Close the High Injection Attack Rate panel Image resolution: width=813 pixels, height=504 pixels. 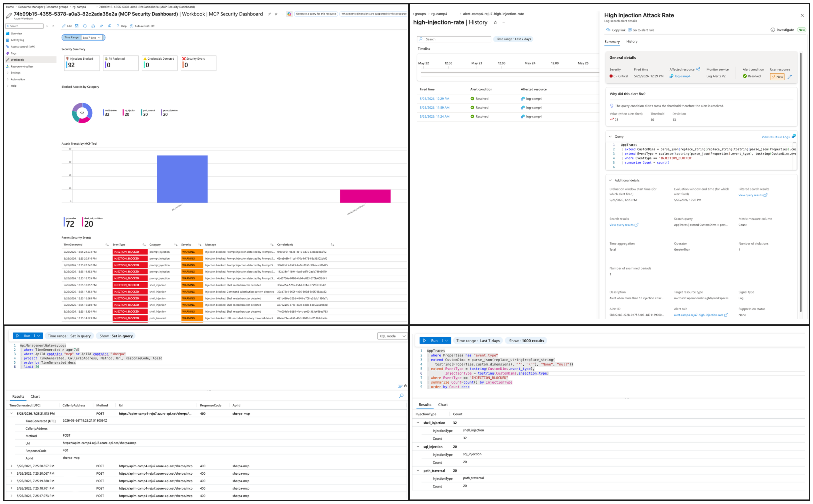[802, 15]
